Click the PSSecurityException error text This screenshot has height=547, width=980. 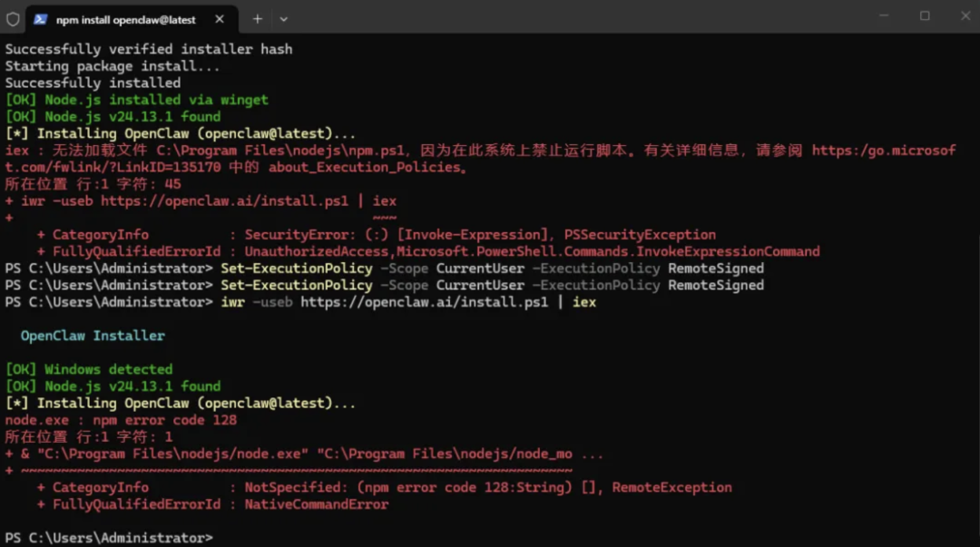click(x=640, y=235)
